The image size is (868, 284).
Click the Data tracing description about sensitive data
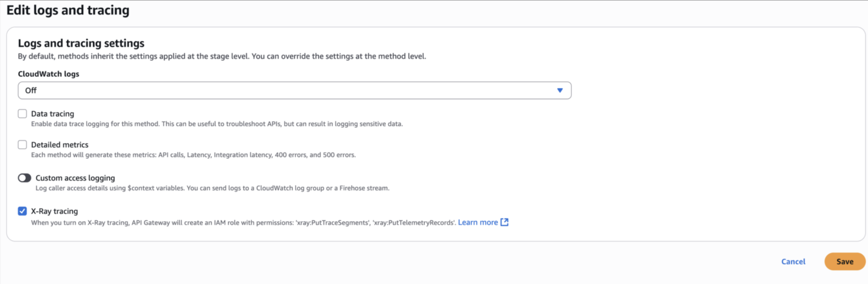(x=217, y=124)
